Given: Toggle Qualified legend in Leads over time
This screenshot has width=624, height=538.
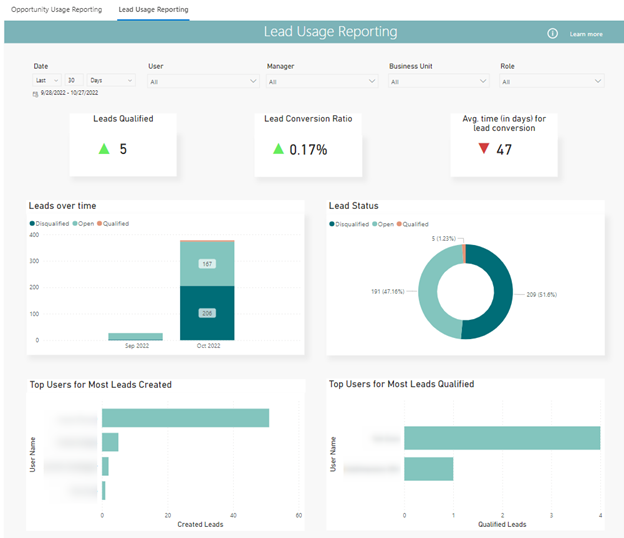Looking at the screenshot, I should [x=113, y=224].
